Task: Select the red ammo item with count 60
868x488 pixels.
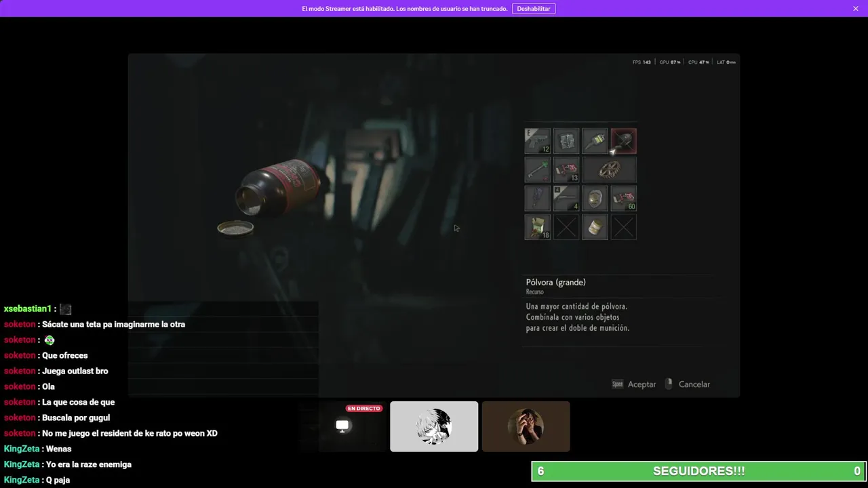Action: click(x=623, y=198)
